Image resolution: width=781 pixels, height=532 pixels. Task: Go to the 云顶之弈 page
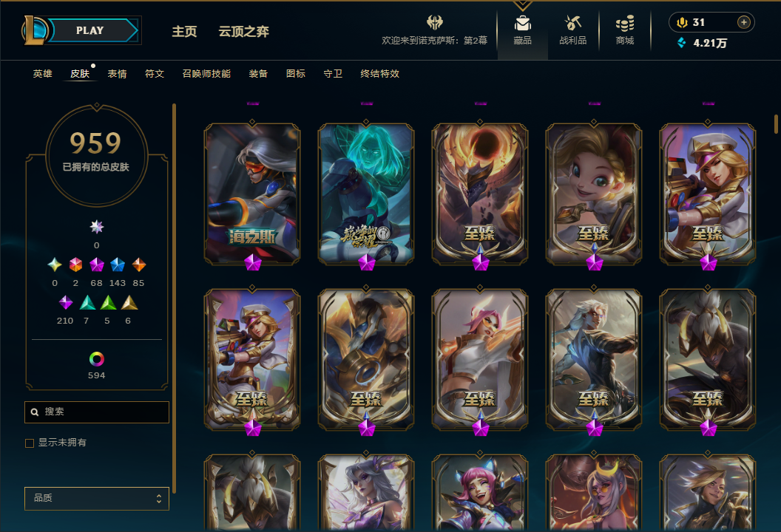point(243,31)
